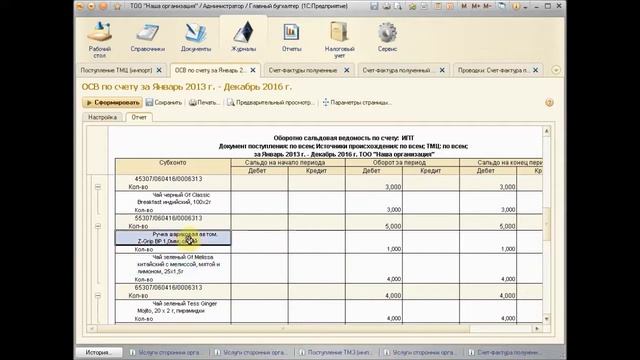Click the horizontal scrollbar left arrow
The height and width of the screenshot is (360, 640).
pos(92,329)
